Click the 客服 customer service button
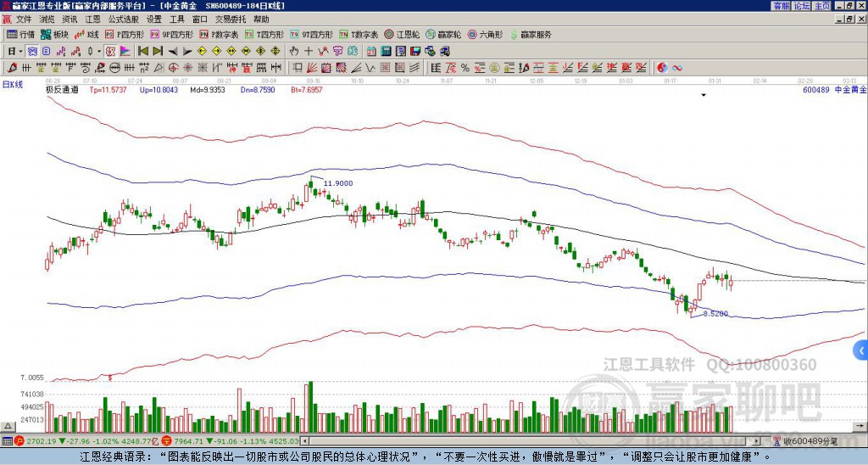This screenshot has height=465, width=868. point(782,6)
